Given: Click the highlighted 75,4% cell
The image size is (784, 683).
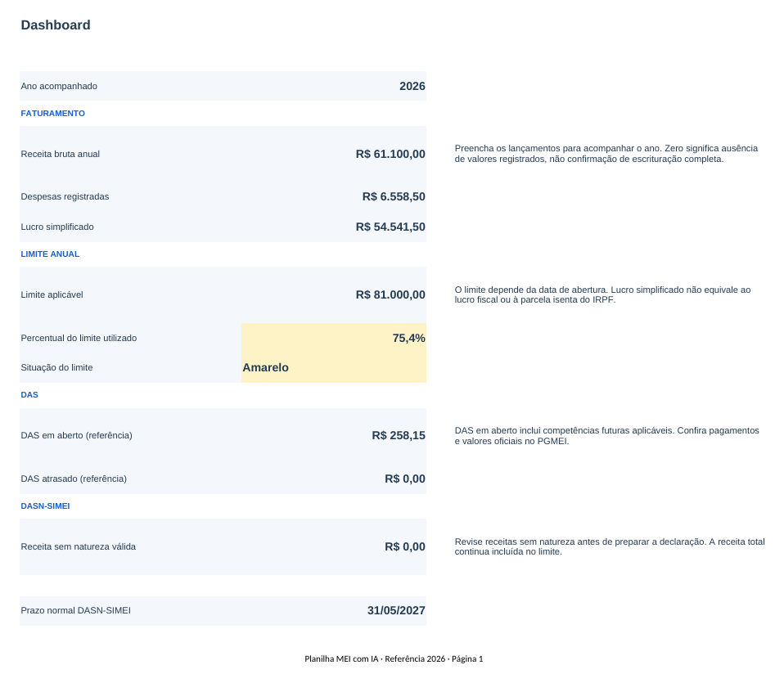Looking at the screenshot, I should click(x=334, y=339).
